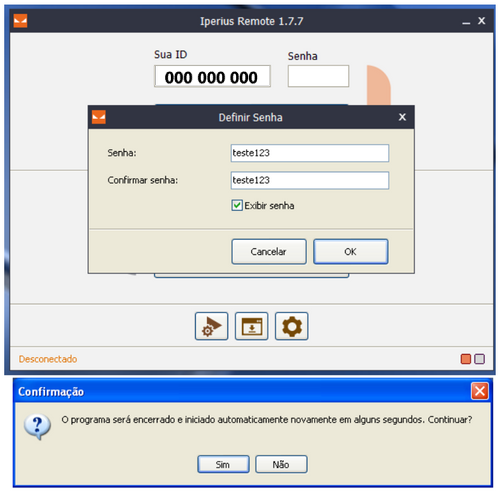Image resolution: width=500 pixels, height=491 pixels.
Task: Click the red status indicator square
Action: (466, 359)
